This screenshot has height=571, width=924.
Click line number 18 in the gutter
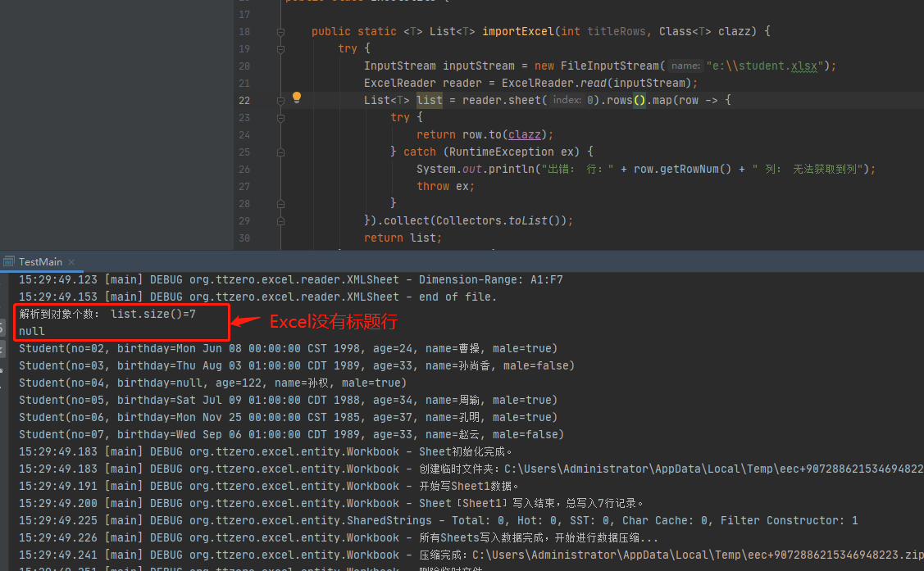point(244,32)
